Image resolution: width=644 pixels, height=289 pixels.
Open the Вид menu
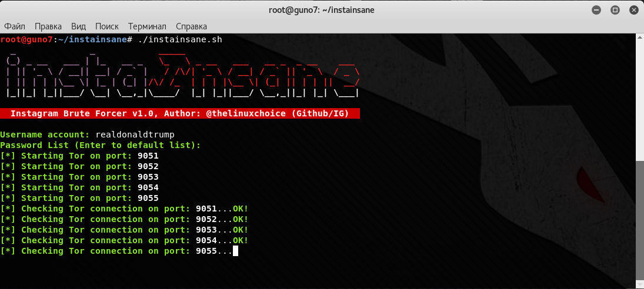pos(78,26)
